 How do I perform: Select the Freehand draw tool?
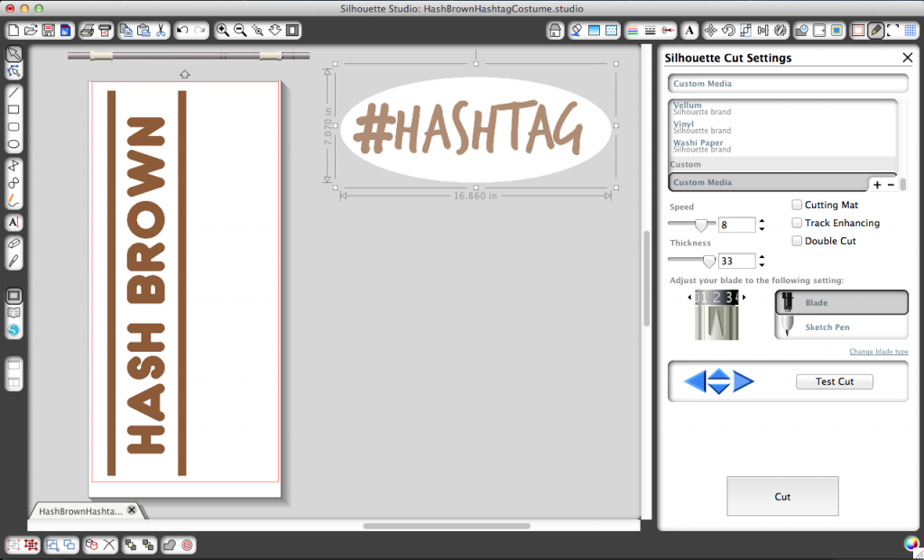[x=14, y=200]
